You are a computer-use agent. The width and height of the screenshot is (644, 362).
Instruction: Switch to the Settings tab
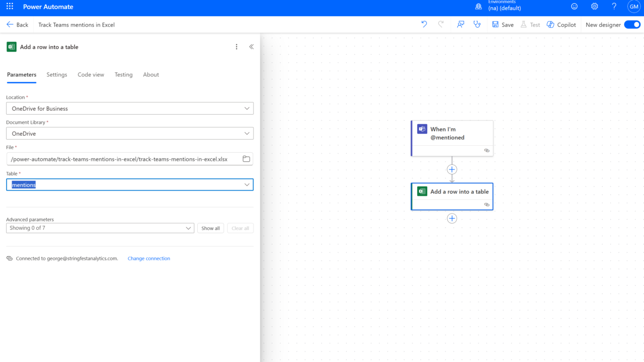point(57,74)
